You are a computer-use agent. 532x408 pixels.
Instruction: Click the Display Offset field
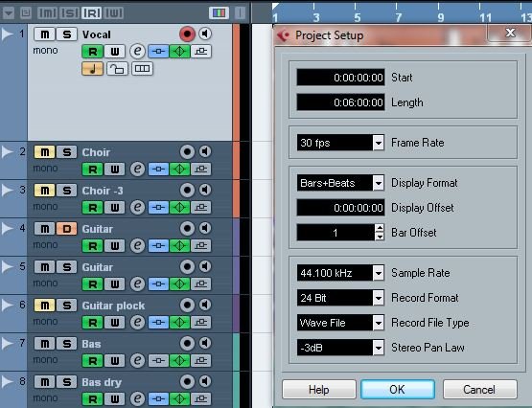pos(340,208)
